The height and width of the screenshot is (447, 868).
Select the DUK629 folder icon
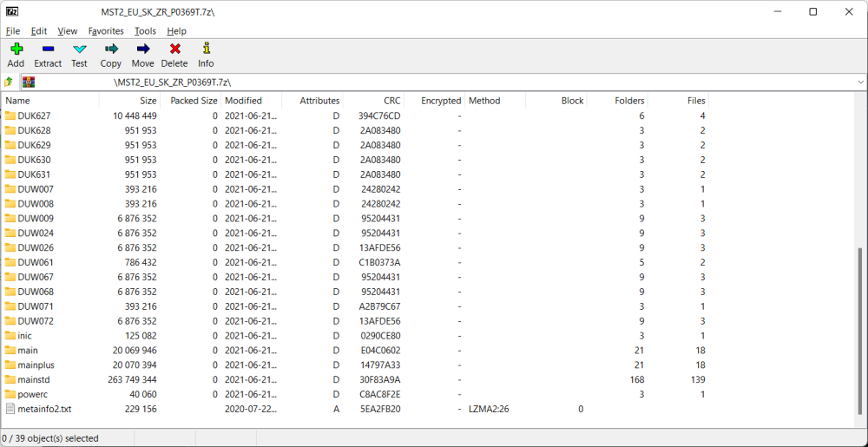point(10,145)
